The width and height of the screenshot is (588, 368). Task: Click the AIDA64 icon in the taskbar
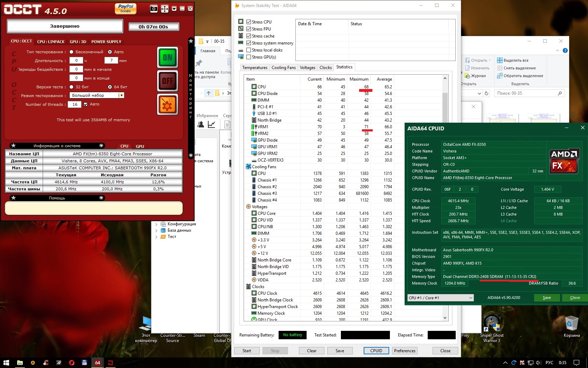(x=98, y=362)
